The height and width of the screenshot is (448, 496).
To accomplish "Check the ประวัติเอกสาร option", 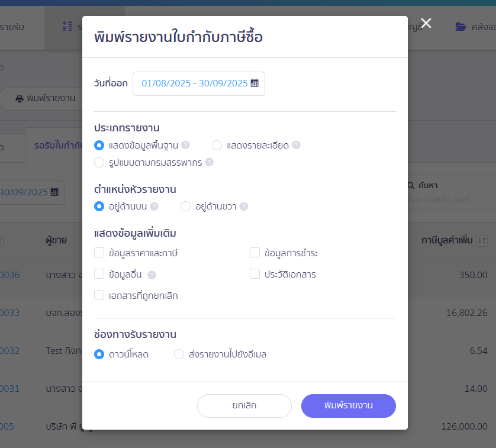I will [x=255, y=275].
